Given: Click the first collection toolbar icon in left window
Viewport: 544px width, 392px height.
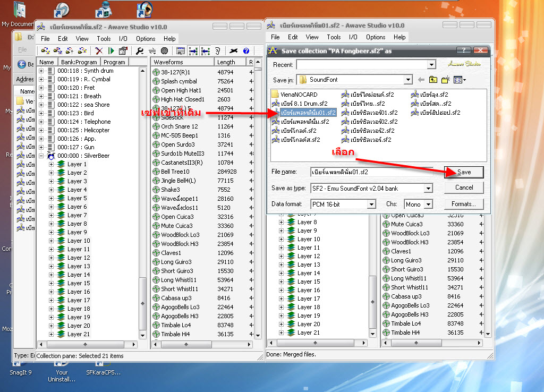Looking at the screenshot, I should [46, 51].
